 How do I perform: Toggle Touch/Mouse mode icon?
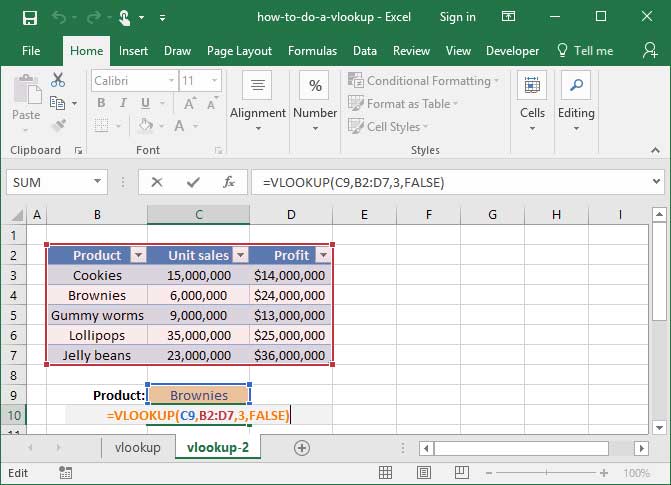[x=125, y=18]
